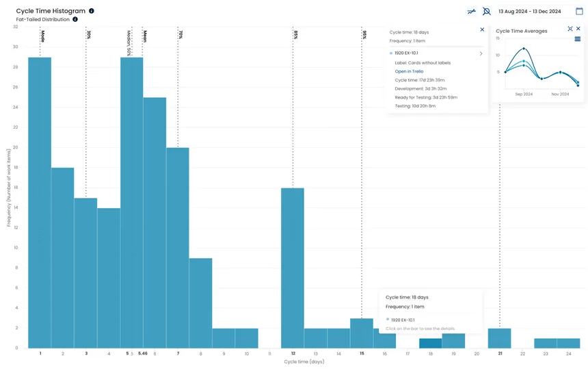Viewport: 588px width, 369px height.
Task: Click the 12-day cycle time bar
Action: tap(293, 268)
